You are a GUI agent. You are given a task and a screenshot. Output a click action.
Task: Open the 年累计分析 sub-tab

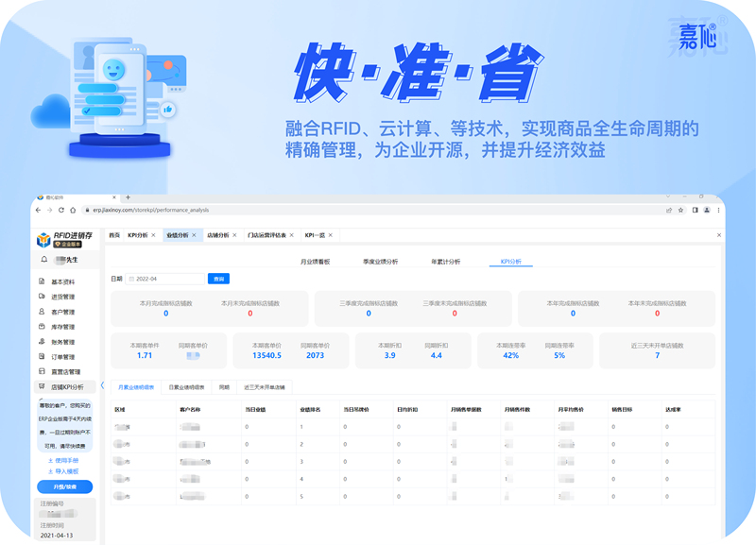[445, 262]
